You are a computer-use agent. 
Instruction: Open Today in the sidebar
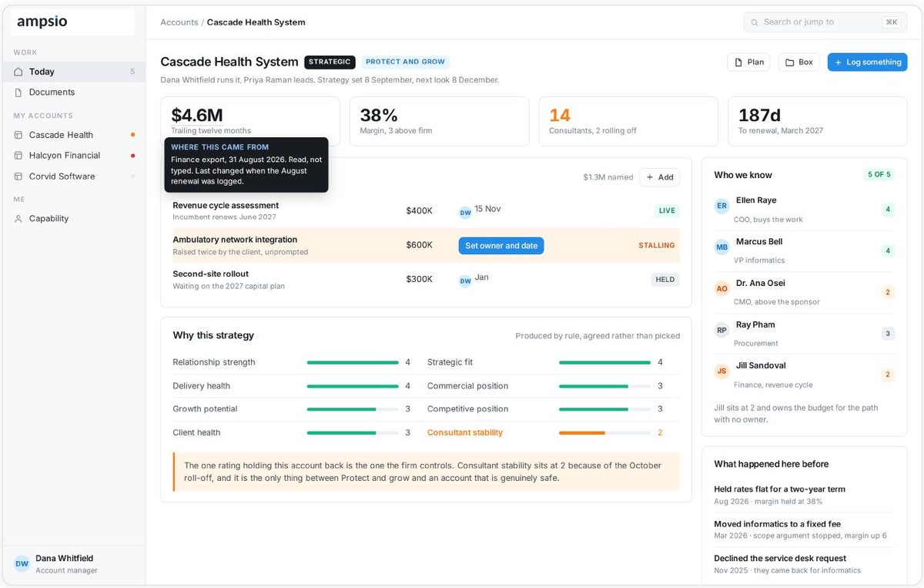(72, 72)
